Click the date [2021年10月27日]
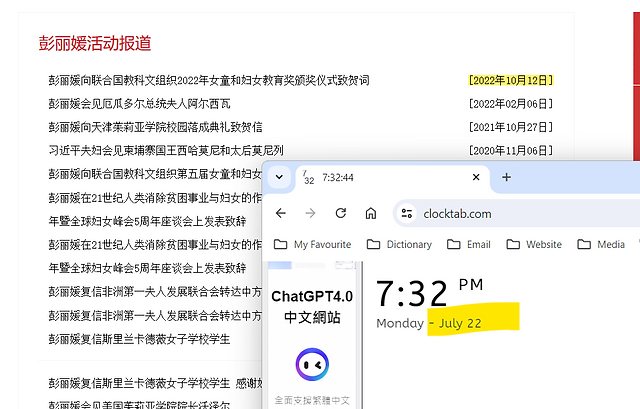 511,127
